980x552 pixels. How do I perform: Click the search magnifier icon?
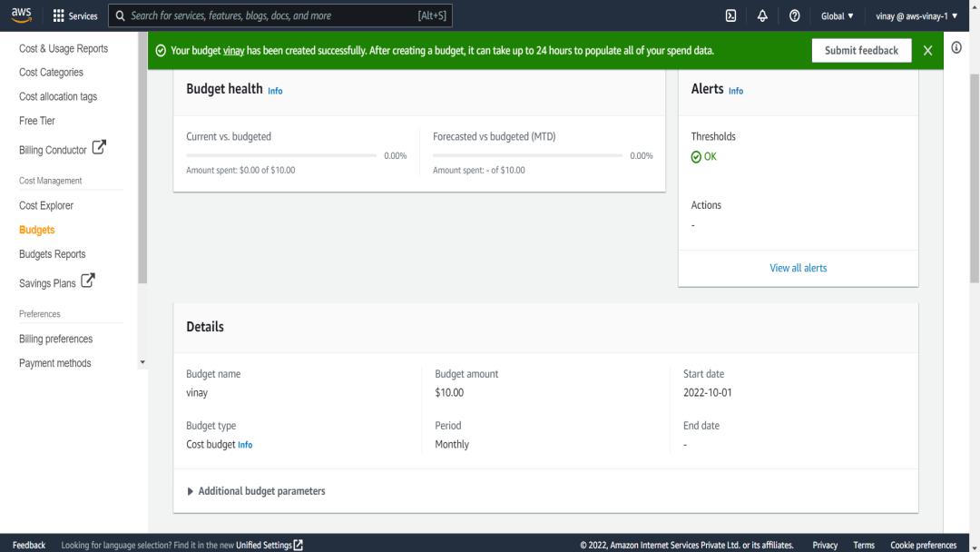120,15
